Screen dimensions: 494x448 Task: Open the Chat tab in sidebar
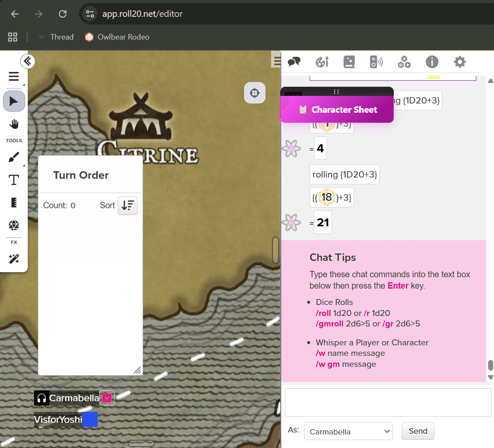pos(294,62)
